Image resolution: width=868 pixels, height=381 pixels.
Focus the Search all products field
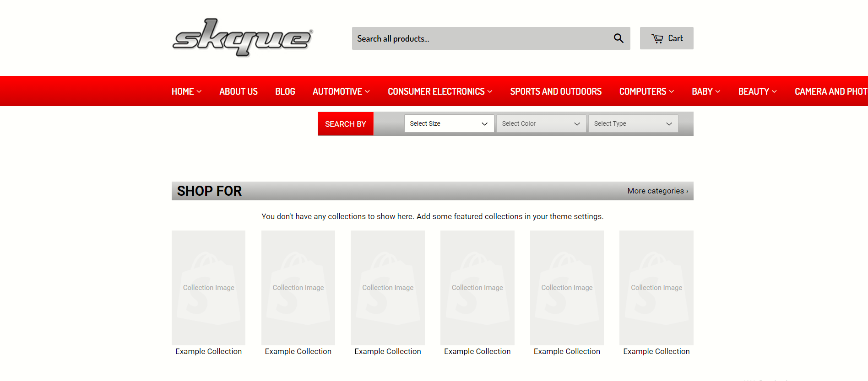click(481, 38)
